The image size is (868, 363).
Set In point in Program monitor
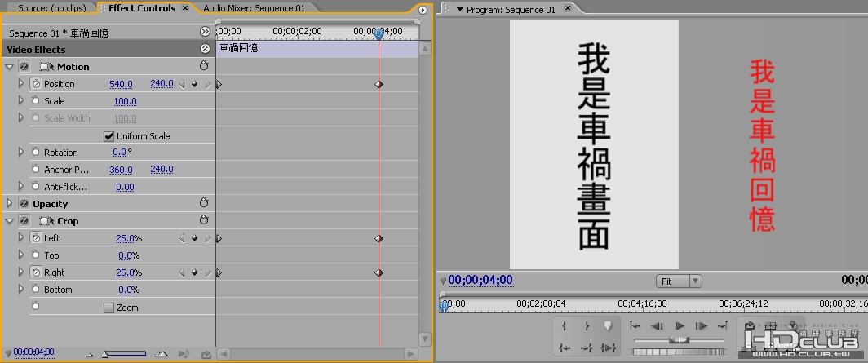[564, 326]
